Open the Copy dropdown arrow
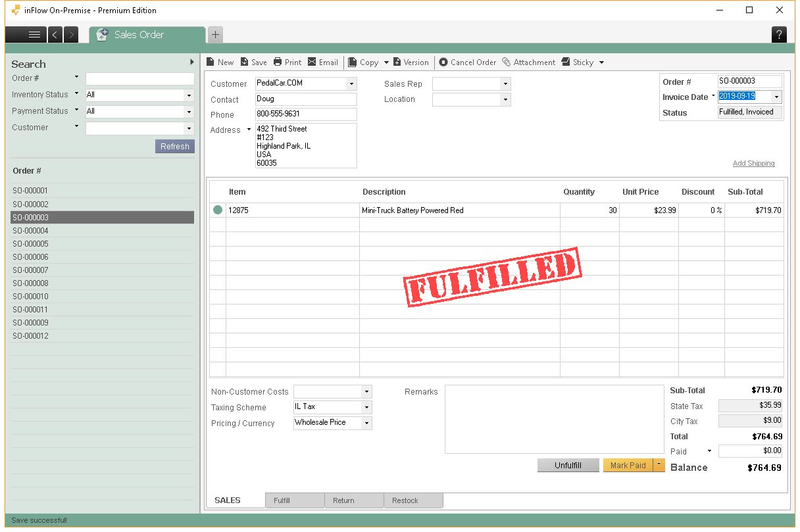This screenshot has width=800, height=532. coord(386,62)
